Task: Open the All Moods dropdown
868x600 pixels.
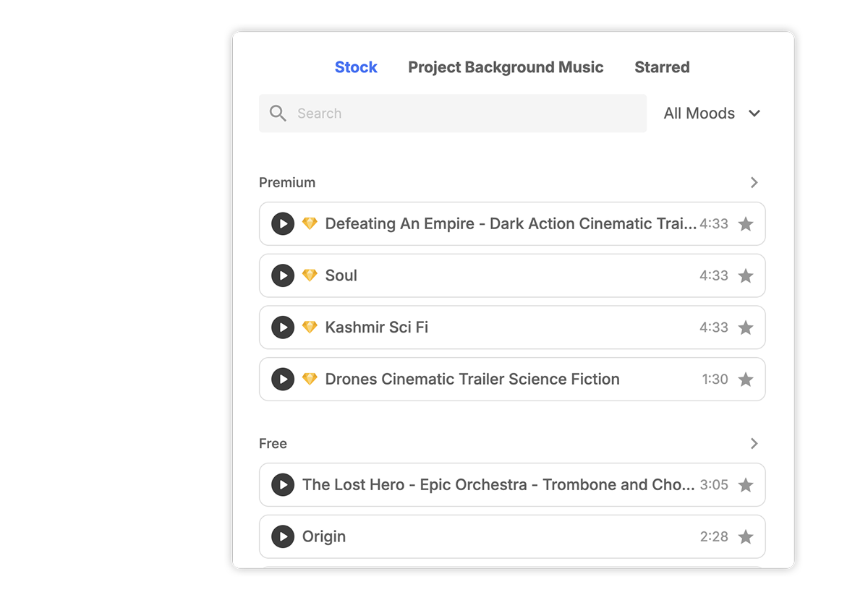Action: (x=711, y=113)
